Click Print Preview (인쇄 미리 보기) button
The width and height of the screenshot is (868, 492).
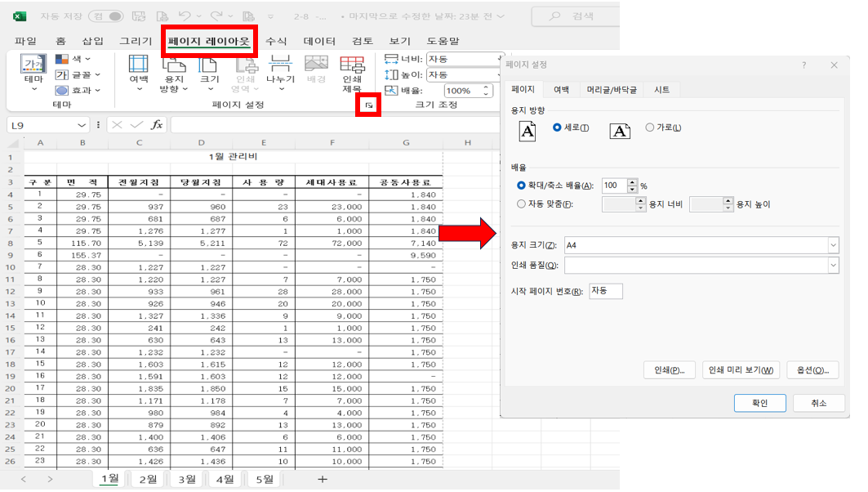coord(741,370)
